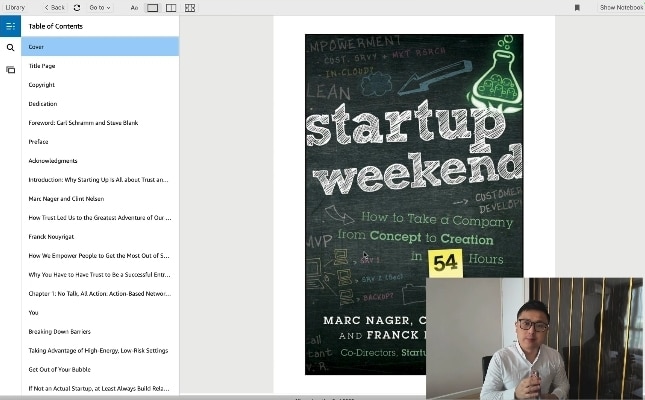645x400 pixels.
Task: Return to Library
Action: (x=15, y=7)
